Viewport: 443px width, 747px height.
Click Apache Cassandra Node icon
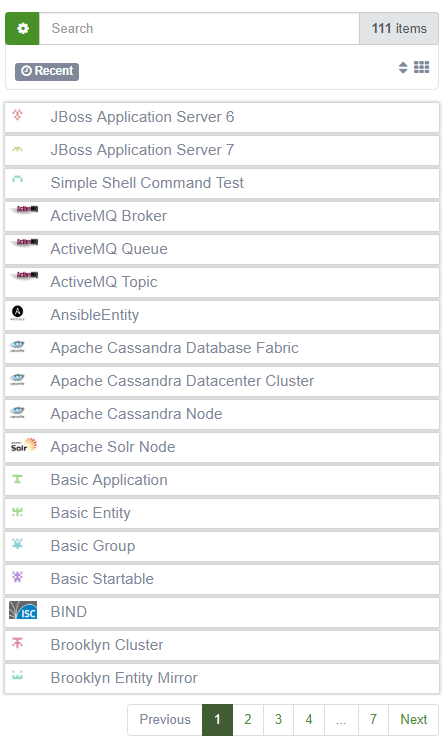click(x=17, y=413)
